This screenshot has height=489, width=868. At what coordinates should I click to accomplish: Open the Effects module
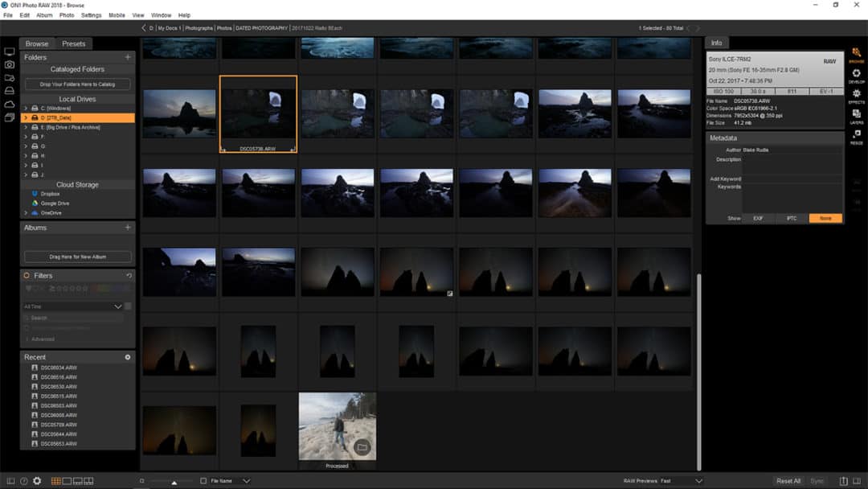856,96
